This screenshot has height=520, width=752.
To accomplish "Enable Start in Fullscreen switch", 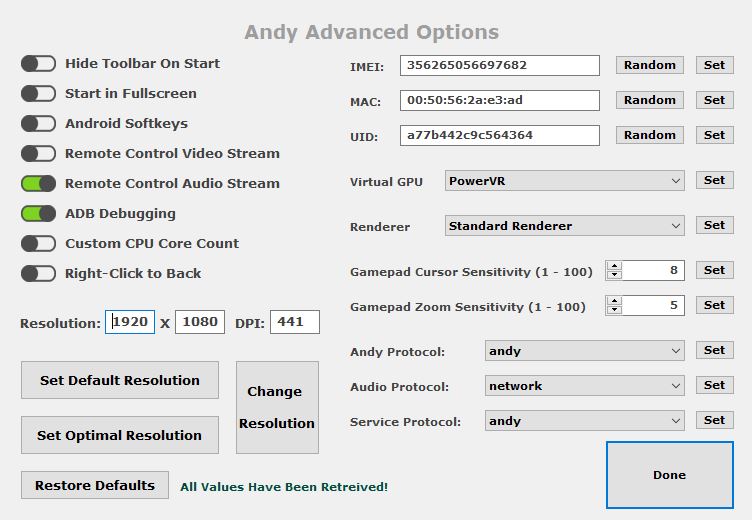I will click(38, 94).
